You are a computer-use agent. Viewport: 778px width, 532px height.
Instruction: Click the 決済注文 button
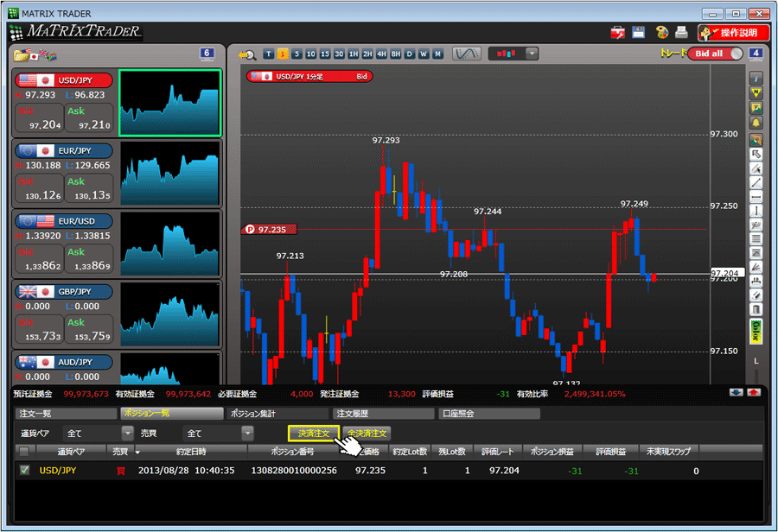314,434
